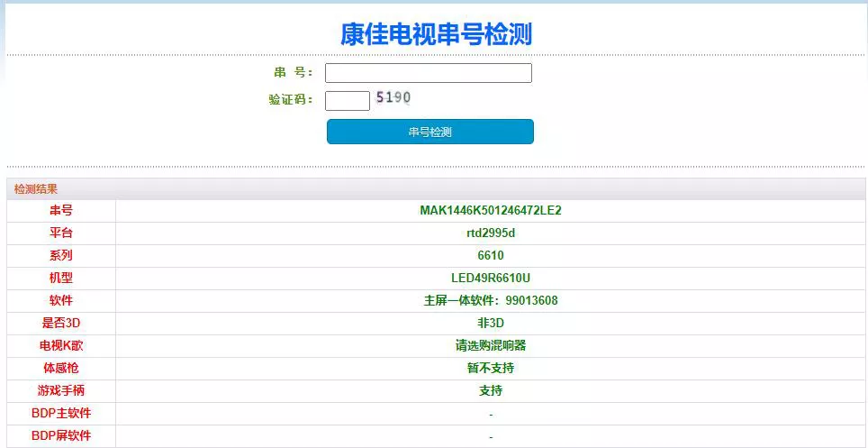The image size is (868, 448).
Task: Select the 请选购混响器 value
Action: click(x=491, y=346)
